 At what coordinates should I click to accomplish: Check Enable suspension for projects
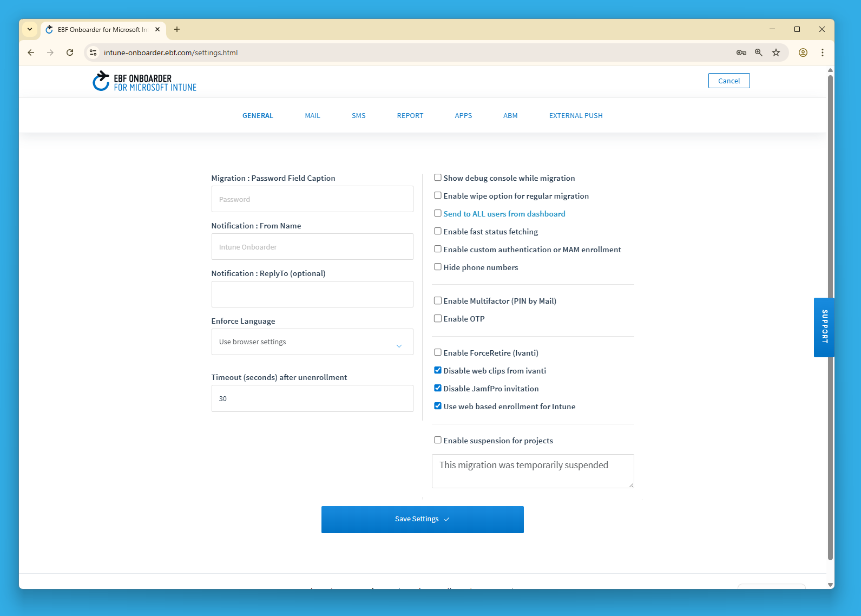[x=438, y=440]
